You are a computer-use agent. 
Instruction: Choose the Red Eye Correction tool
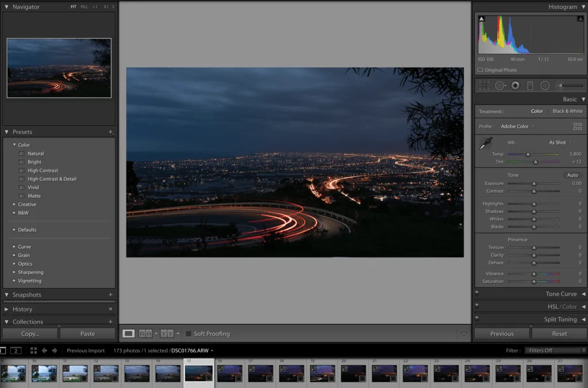[515, 86]
